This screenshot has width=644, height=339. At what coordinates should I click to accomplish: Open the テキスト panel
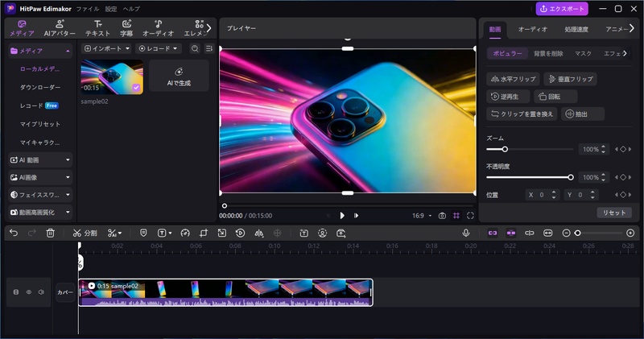[x=97, y=28]
